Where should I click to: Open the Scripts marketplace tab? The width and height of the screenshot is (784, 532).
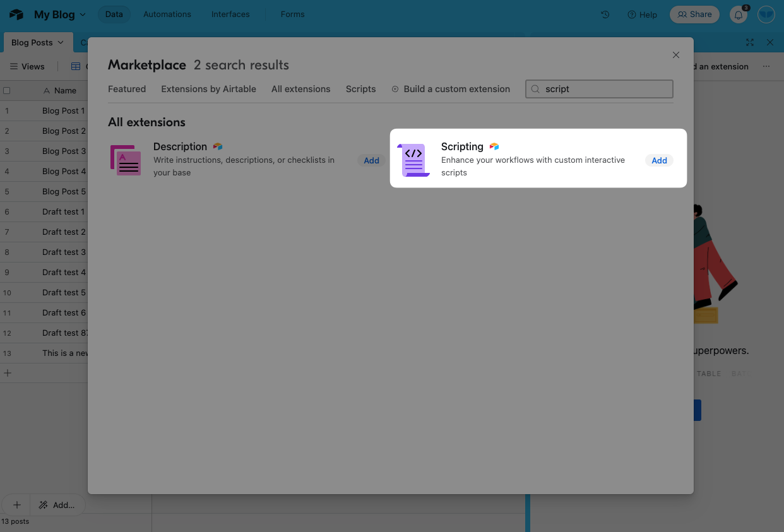pos(361,89)
